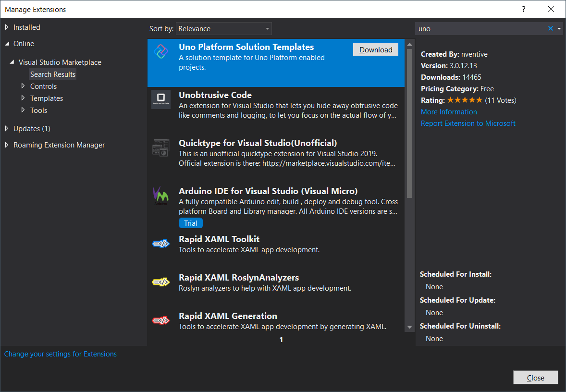
Task: Click the Rapid XAML RoslynAnalyzers yellow icon
Action: 161,282
